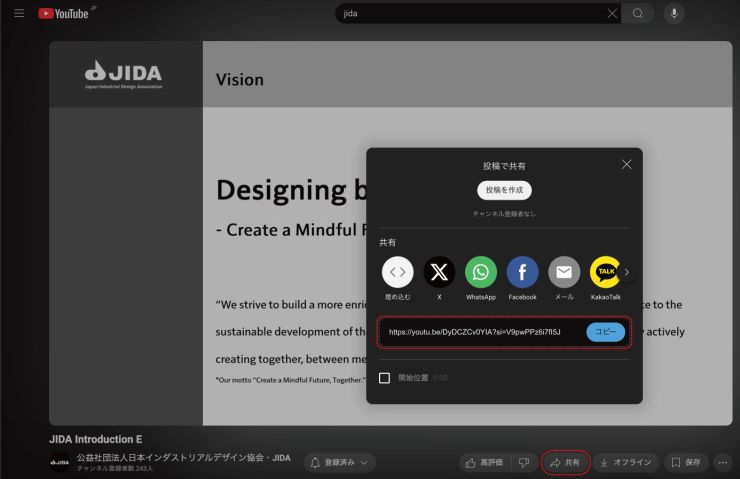The height and width of the screenshot is (479, 740).
Task: Open more actions three-dot menu
Action: coord(723,462)
